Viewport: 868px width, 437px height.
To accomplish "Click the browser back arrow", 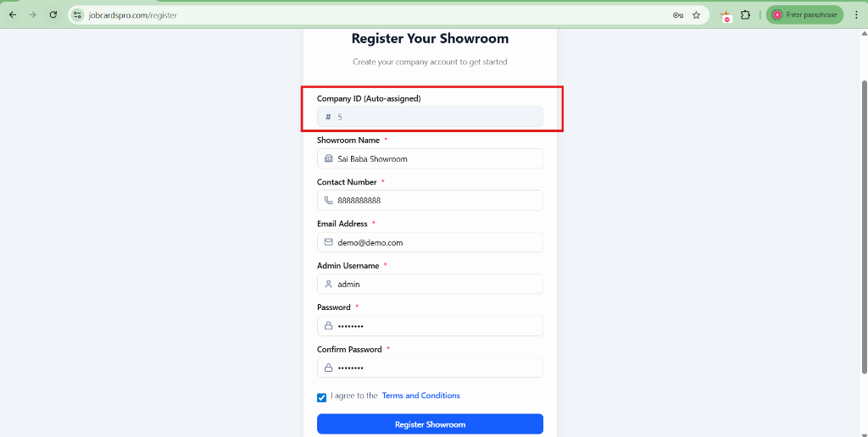I will (13, 15).
